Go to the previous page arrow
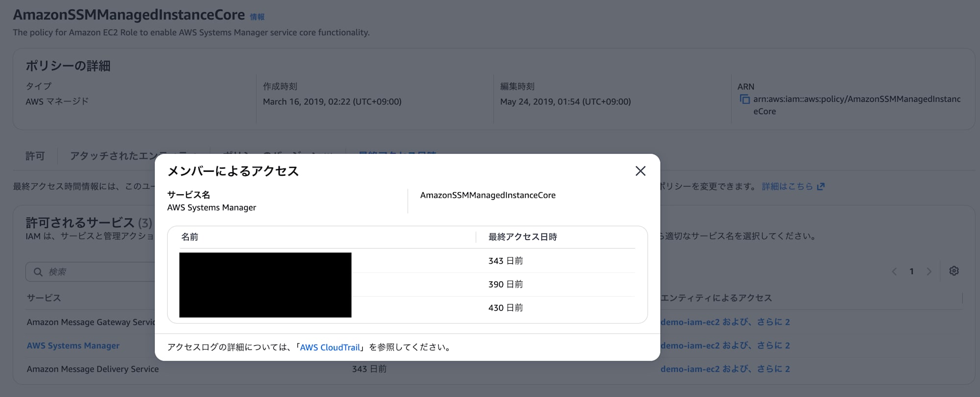The width and height of the screenshot is (980, 397). [894, 271]
